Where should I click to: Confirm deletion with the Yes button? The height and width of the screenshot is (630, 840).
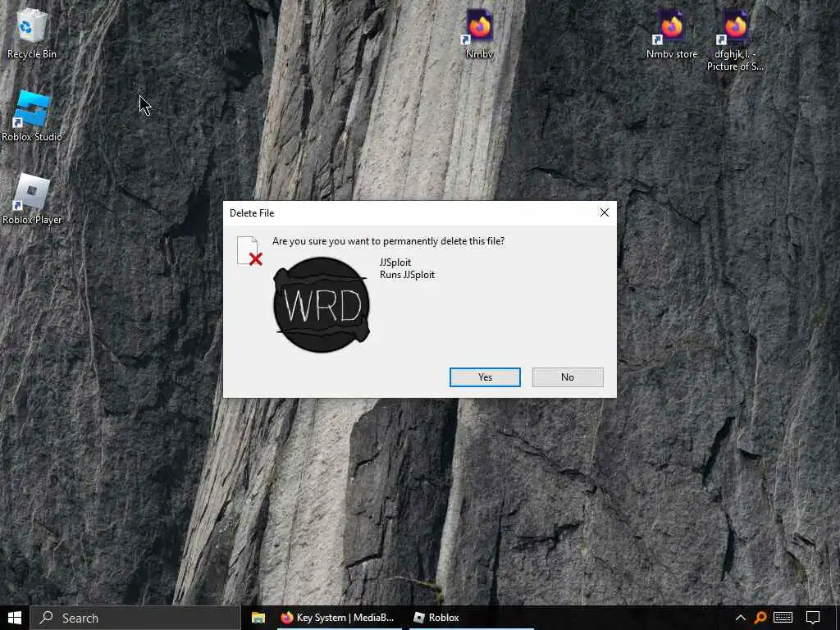pyautogui.click(x=485, y=377)
